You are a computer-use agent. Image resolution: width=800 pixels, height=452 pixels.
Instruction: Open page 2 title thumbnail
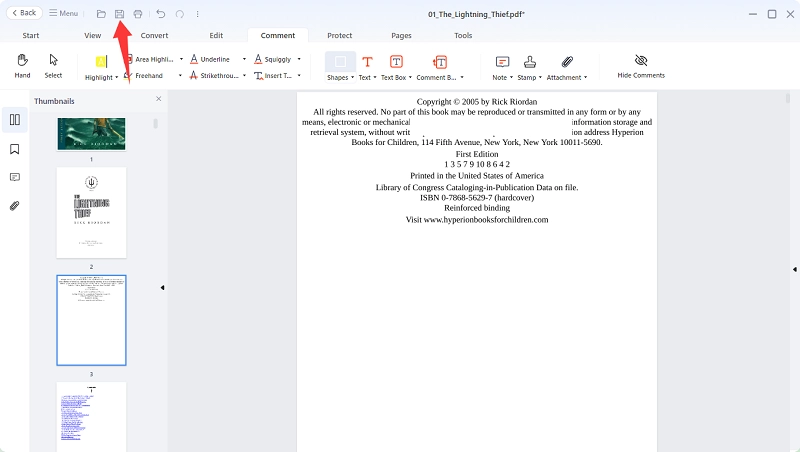click(91, 212)
